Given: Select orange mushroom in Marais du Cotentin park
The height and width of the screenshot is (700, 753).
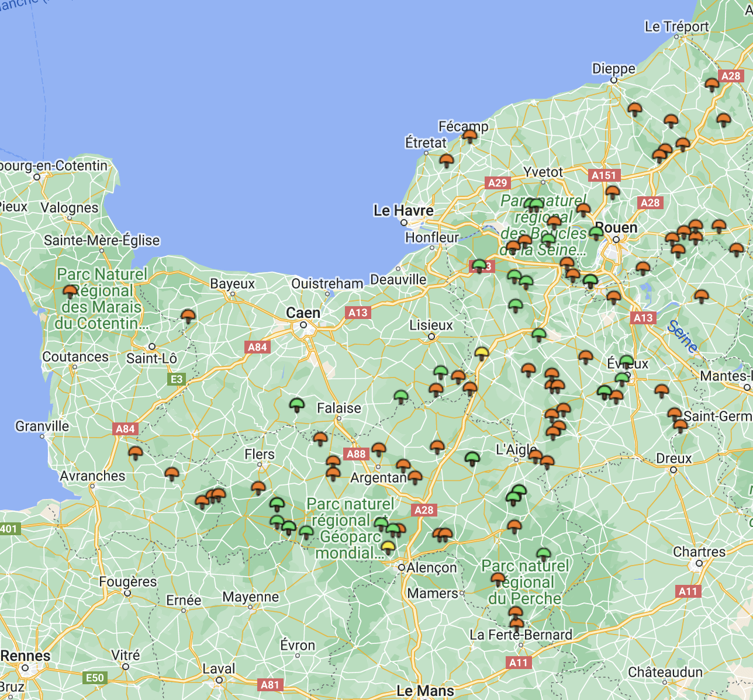Looking at the screenshot, I should point(70,291).
